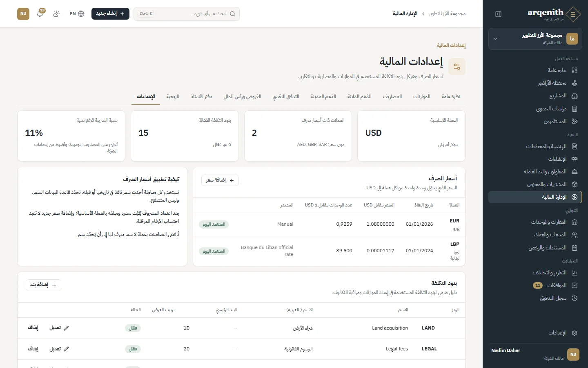The height and width of the screenshot is (368, 588).
Task: Expand the مجموعة الأرز للتطوير company switcher
Action: (x=535, y=39)
